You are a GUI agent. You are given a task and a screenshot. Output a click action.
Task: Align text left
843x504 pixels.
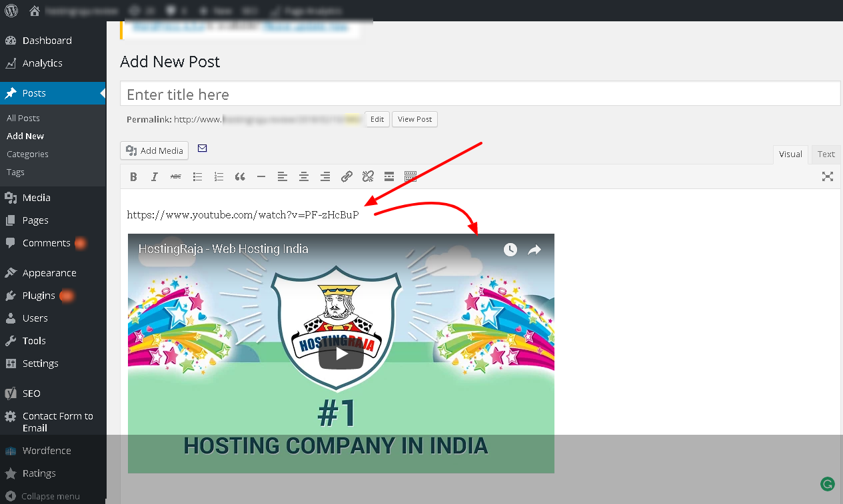click(283, 176)
